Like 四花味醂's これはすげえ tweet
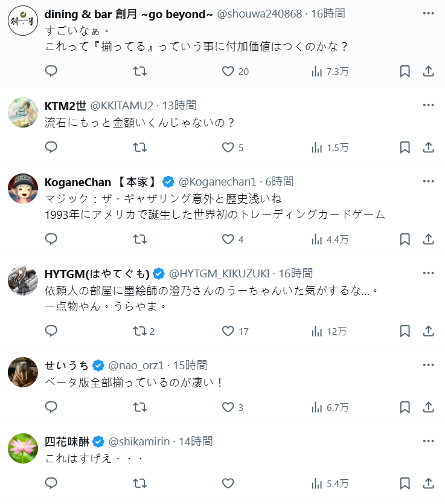This screenshot has width=445, height=504. 228,483
